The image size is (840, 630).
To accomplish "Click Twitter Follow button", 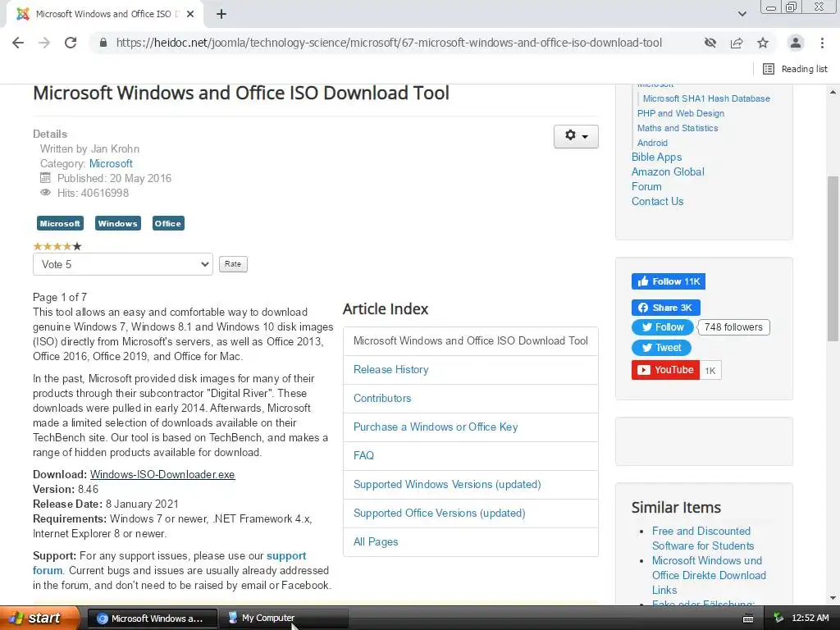I will (663, 327).
